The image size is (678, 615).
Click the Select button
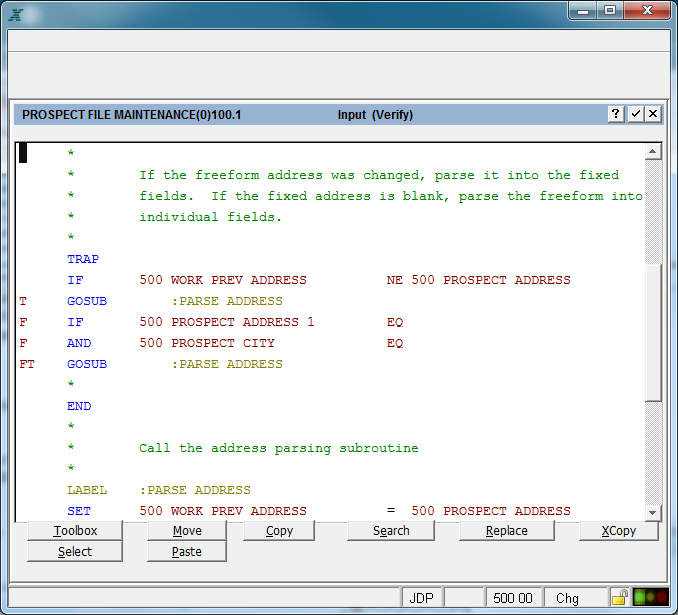(x=75, y=552)
